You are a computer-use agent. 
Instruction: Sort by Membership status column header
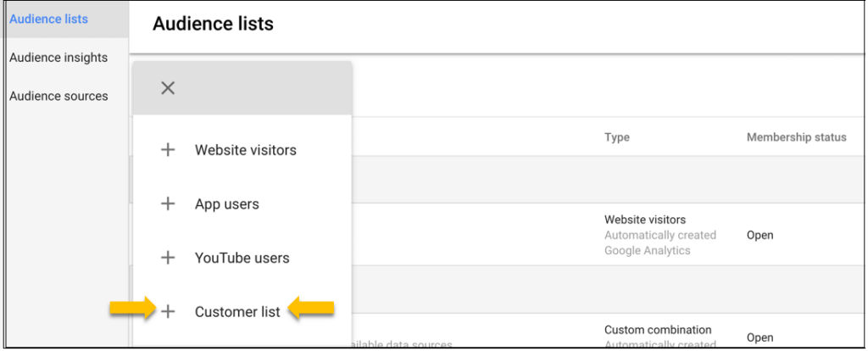(797, 136)
